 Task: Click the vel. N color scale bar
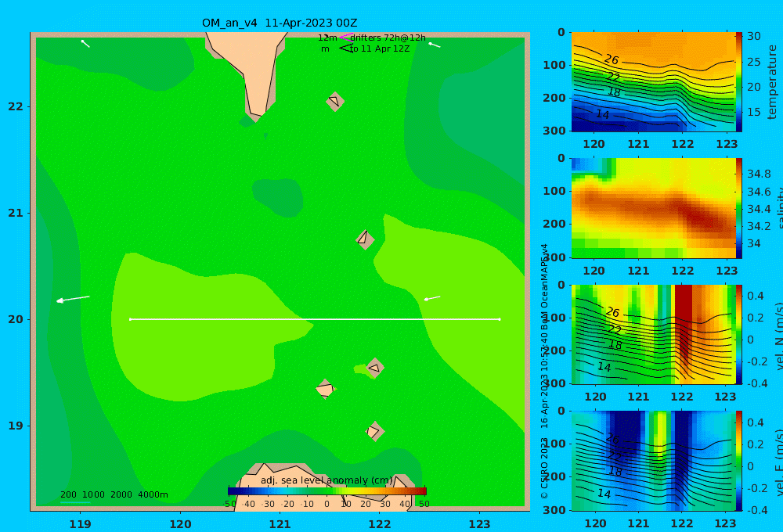coord(739,334)
